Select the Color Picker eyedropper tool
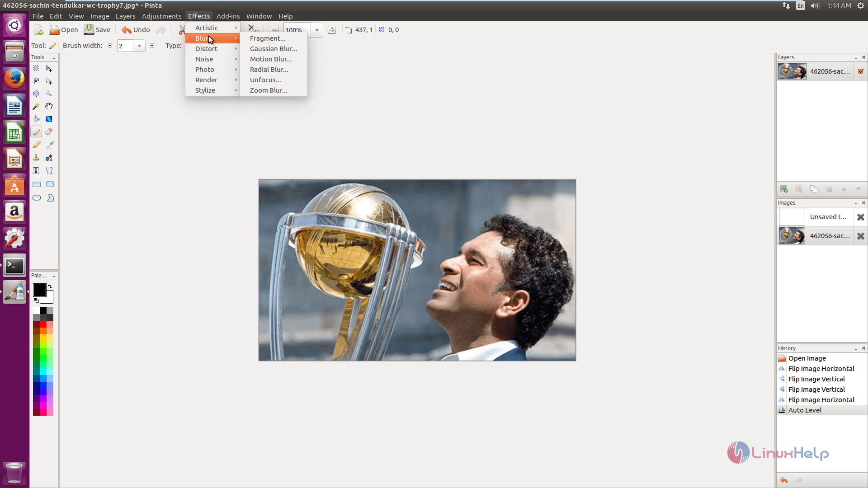 coord(50,145)
